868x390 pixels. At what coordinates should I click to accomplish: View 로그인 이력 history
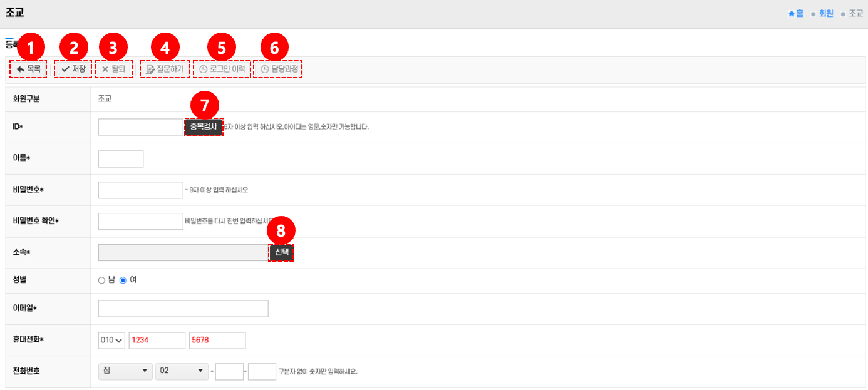pyautogui.click(x=222, y=69)
